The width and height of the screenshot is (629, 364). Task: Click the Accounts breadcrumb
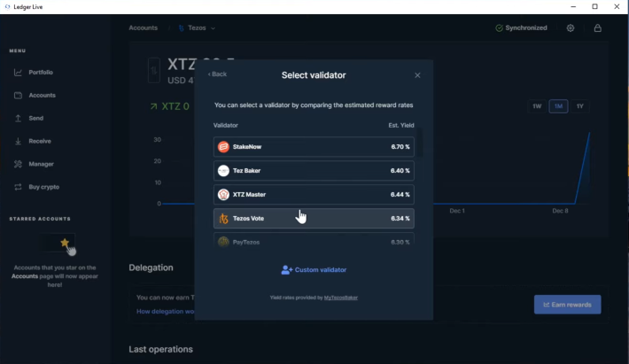click(x=144, y=28)
